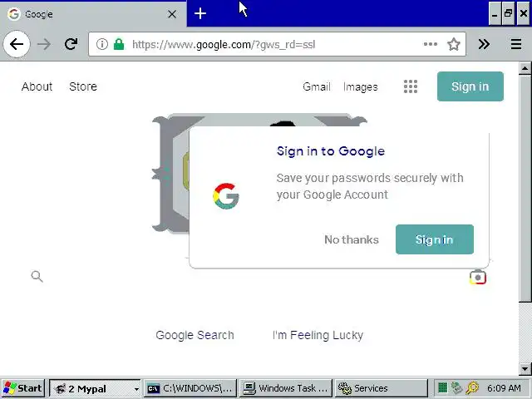
Task: Open the hamburger application menu
Action: coord(516,44)
